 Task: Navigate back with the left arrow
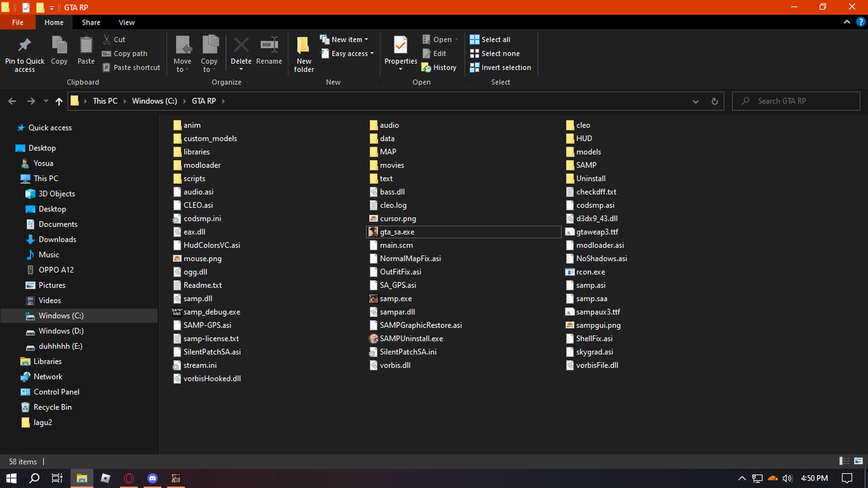(x=12, y=101)
